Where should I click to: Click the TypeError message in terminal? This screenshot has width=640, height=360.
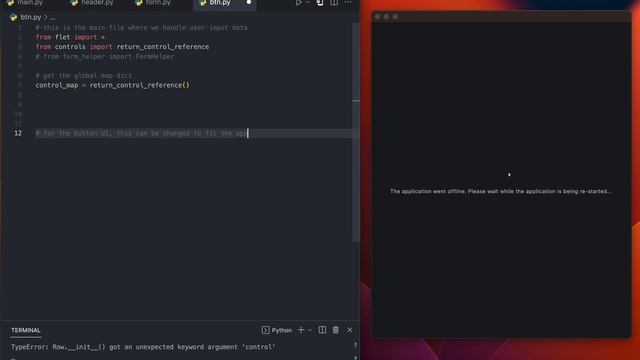(143, 347)
